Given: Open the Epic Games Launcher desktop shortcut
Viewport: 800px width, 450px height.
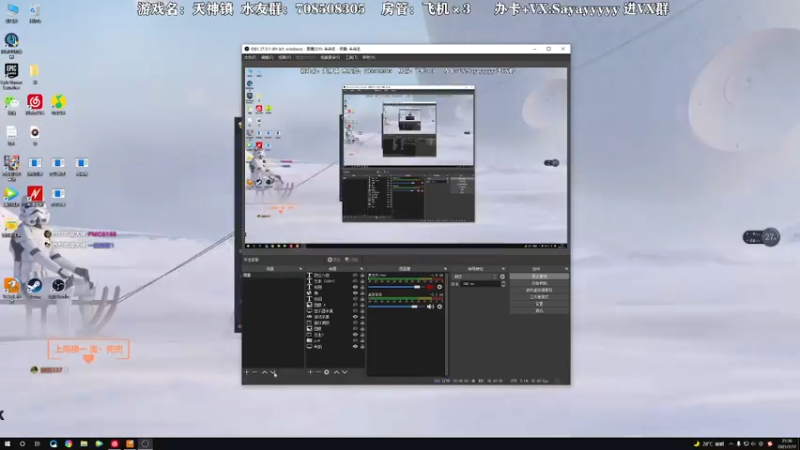Looking at the screenshot, I should [x=11, y=76].
